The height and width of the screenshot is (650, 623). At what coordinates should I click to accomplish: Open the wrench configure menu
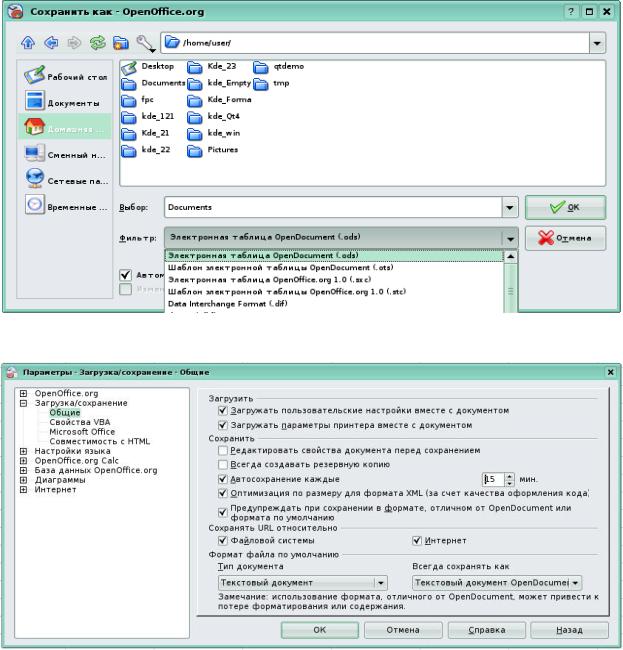coord(146,43)
